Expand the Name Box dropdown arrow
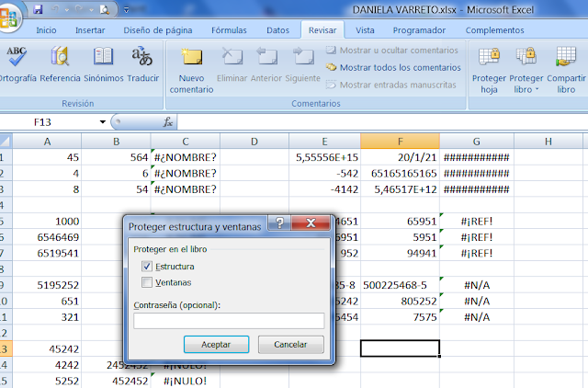Viewport: 588px width, 388px height. (102, 122)
